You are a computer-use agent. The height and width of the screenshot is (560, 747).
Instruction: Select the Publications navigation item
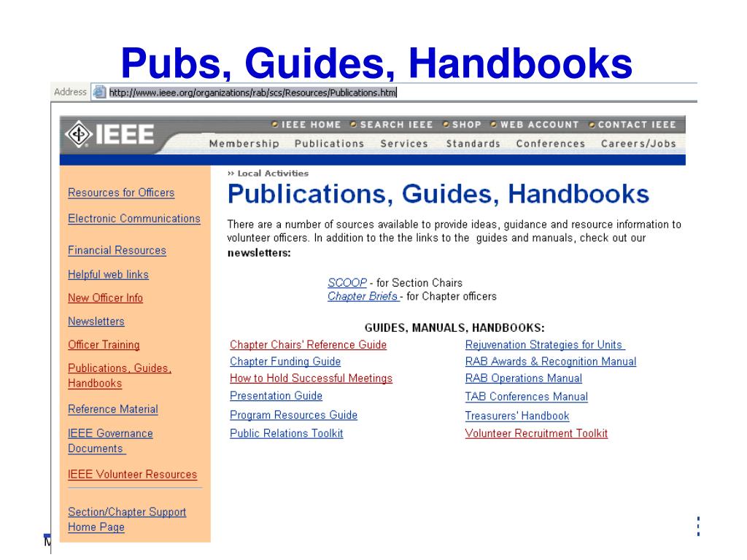[x=329, y=144]
